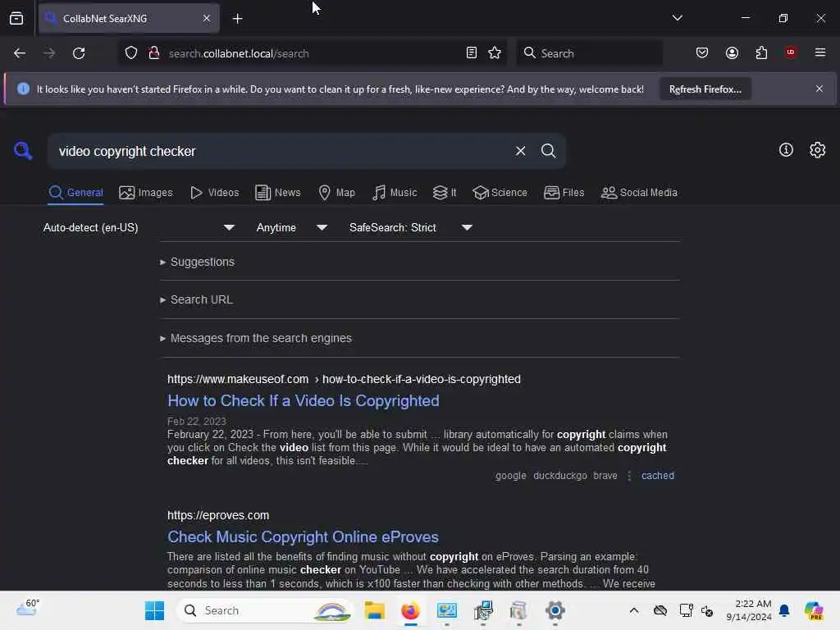Image resolution: width=840 pixels, height=630 pixels.
Task: Clear the search query with the X icon
Action: (520, 151)
